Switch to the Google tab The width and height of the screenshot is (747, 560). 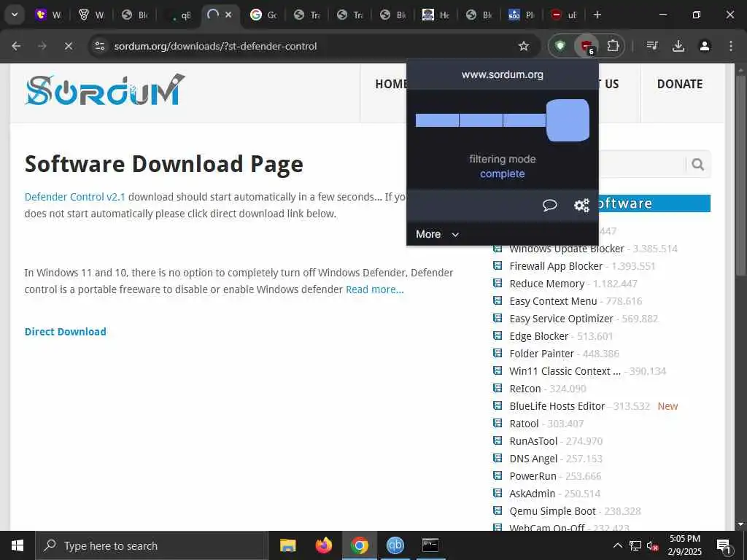click(x=264, y=15)
